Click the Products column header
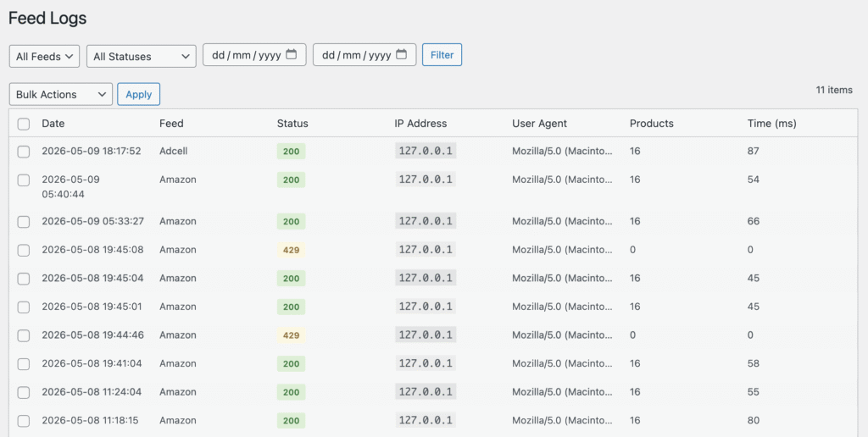Screen dimensions: 868x437 coord(652,124)
